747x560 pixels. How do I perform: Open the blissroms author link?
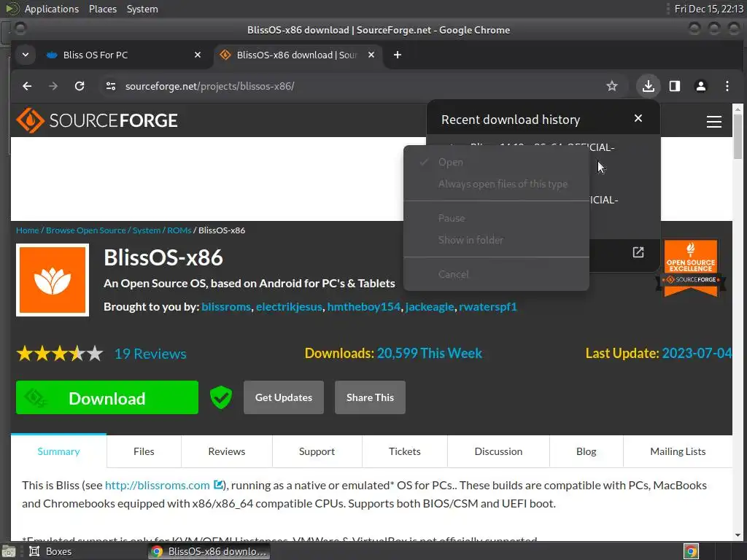pyautogui.click(x=226, y=307)
